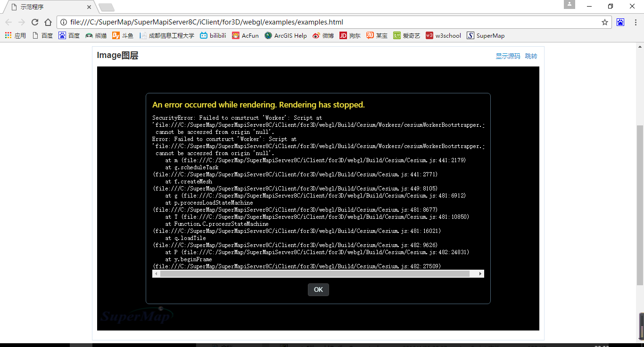Image resolution: width=644 pixels, height=347 pixels.
Task: Click 'at p.processLoadStateMachine' line
Action: [209, 203]
